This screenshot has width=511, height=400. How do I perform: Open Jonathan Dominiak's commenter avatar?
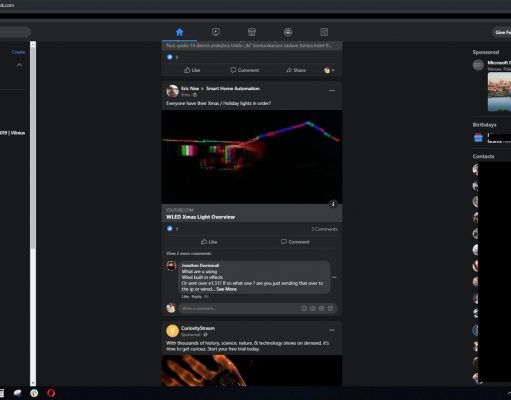click(x=171, y=266)
